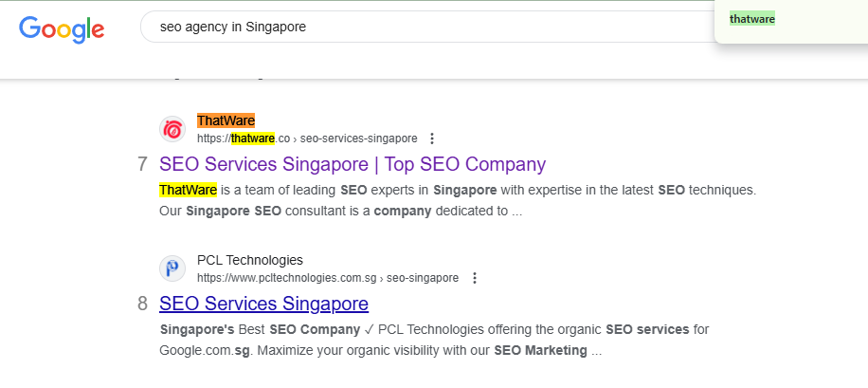The width and height of the screenshot is (868, 388).
Task: Click the 'seo-singapore' breadcrumb path
Action: (423, 278)
